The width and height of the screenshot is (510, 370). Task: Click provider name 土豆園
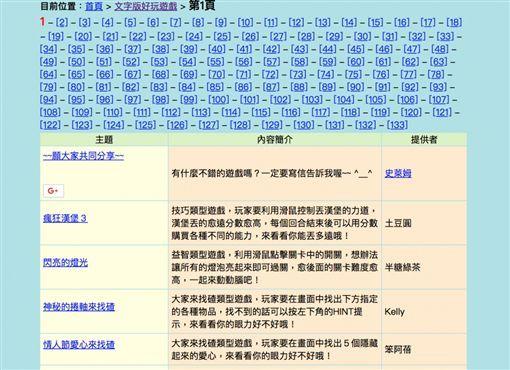coord(398,223)
